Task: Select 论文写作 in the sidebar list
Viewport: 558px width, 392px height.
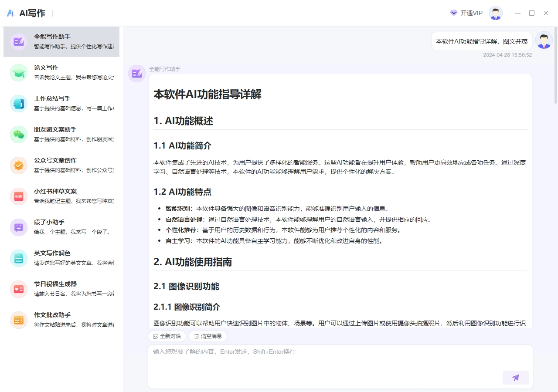Action: click(x=61, y=73)
